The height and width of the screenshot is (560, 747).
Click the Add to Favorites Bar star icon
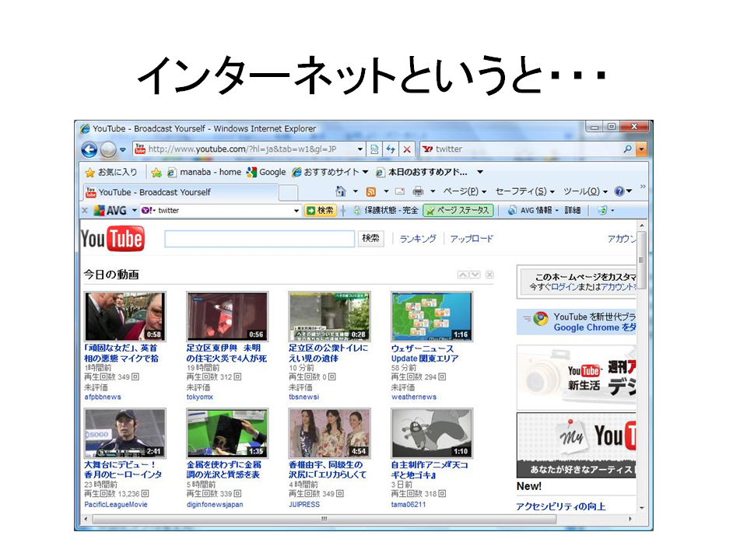(x=156, y=173)
